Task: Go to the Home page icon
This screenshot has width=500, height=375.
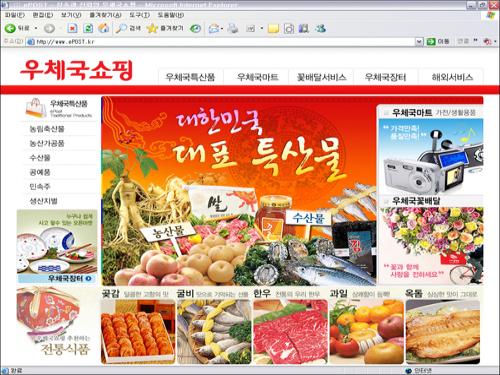Action: pyautogui.click(x=104, y=28)
